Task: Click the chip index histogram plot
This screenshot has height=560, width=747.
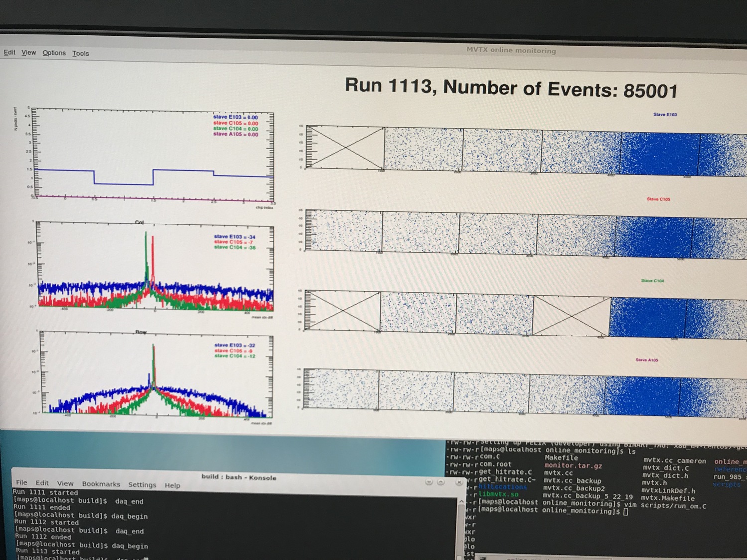Action: pos(153,154)
